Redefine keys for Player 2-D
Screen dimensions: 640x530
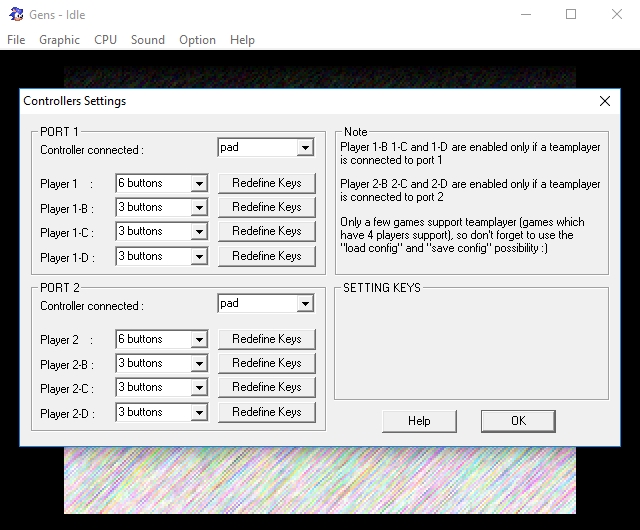267,412
